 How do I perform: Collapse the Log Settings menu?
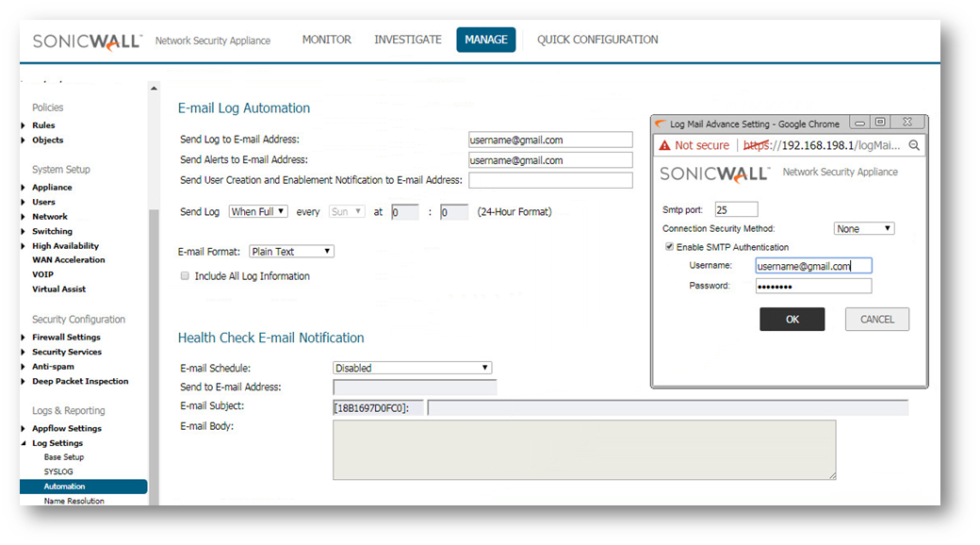(x=57, y=443)
